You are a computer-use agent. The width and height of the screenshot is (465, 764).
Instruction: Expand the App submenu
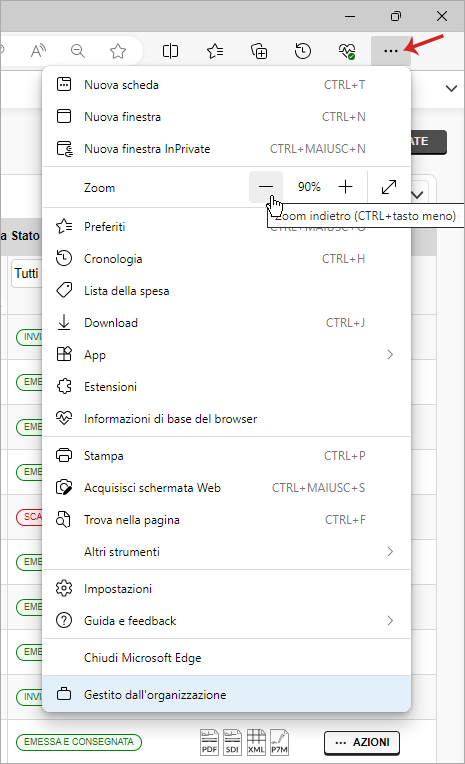pyautogui.click(x=227, y=355)
